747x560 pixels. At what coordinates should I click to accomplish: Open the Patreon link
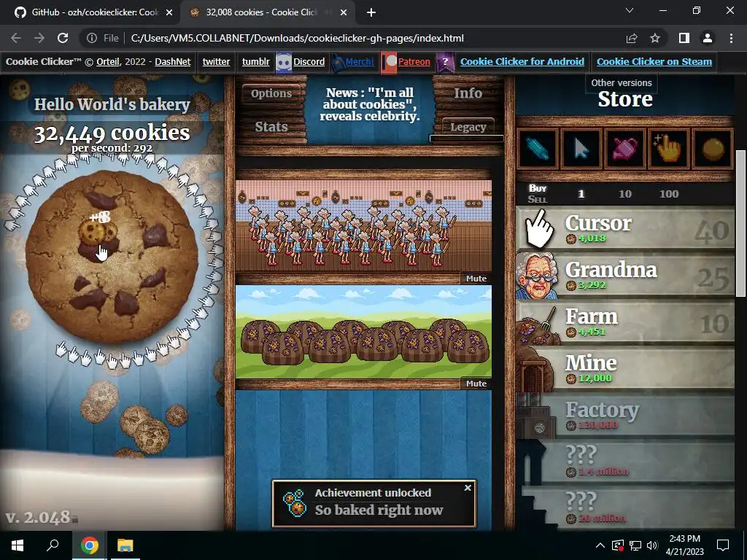click(x=414, y=62)
